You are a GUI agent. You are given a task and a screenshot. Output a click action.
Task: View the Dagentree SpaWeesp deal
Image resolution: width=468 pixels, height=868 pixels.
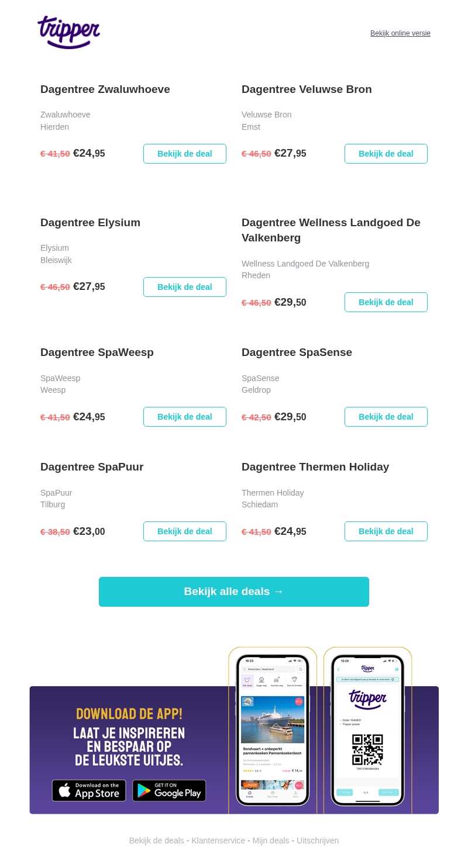click(185, 417)
